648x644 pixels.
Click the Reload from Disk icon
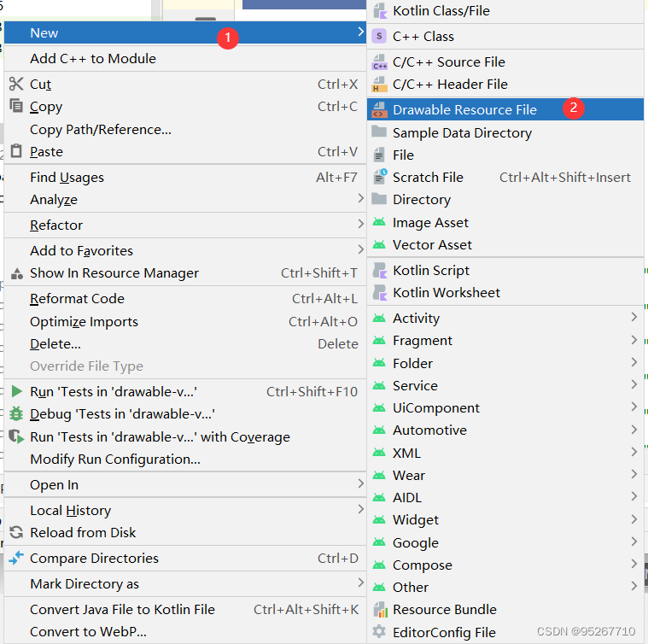pyautogui.click(x=16, y=532)
